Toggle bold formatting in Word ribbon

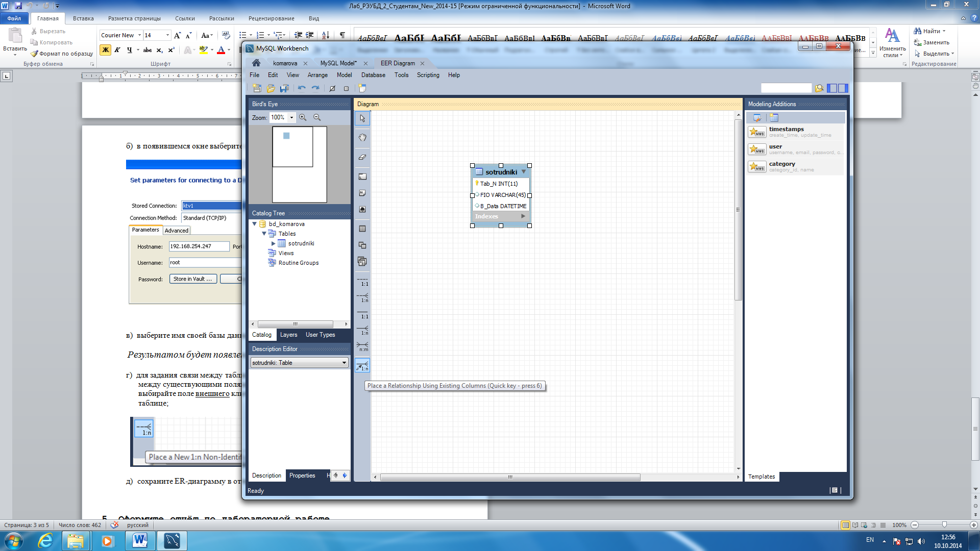click(x=105, y=50)
